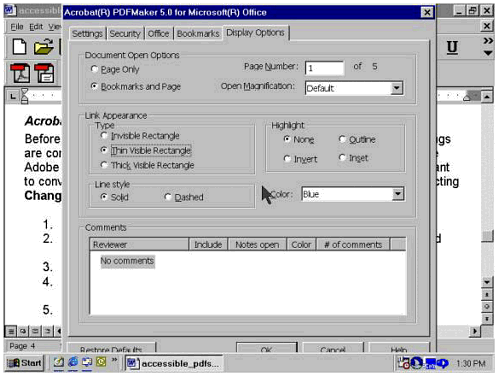Click the fourth Quick Launch icon
The height and width of the screenshot is (376, 499).
(x=101, y=362)
